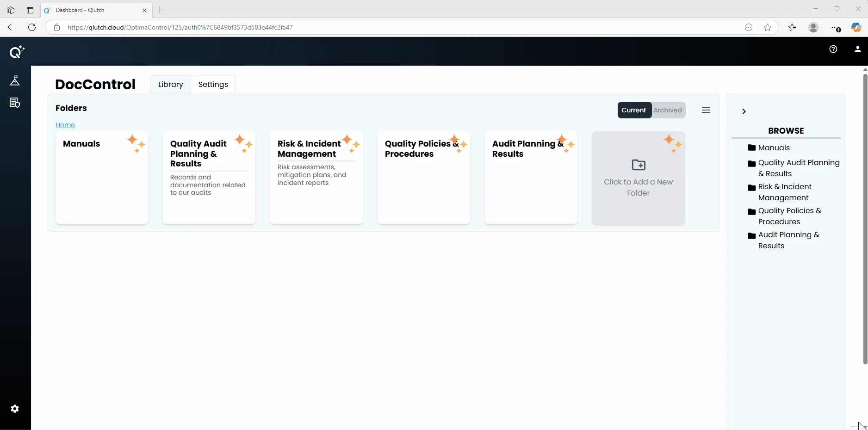Click sparkle icon on Quality Policies card
Viewport: 868px width, 430px height.
coord(458,144)
